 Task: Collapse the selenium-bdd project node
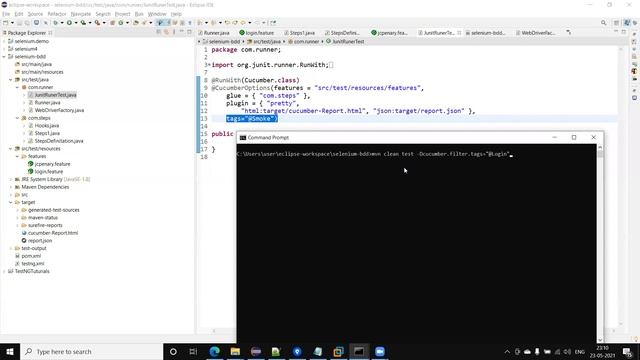(4, 57)
